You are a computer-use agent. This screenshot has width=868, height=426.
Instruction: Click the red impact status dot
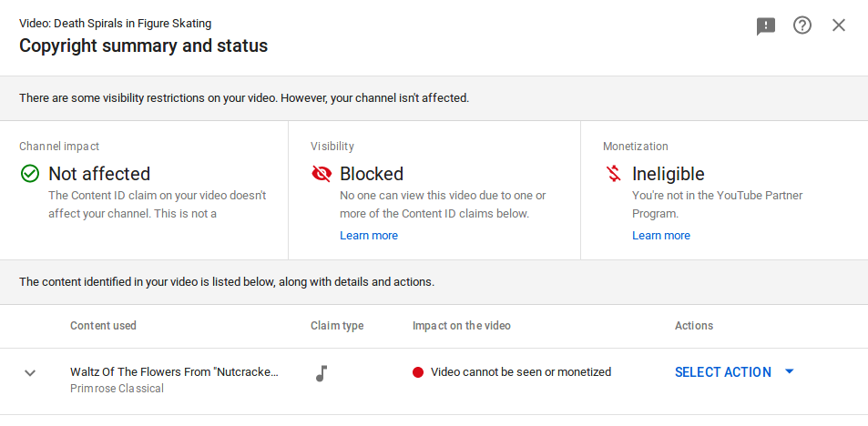point(418,372)
